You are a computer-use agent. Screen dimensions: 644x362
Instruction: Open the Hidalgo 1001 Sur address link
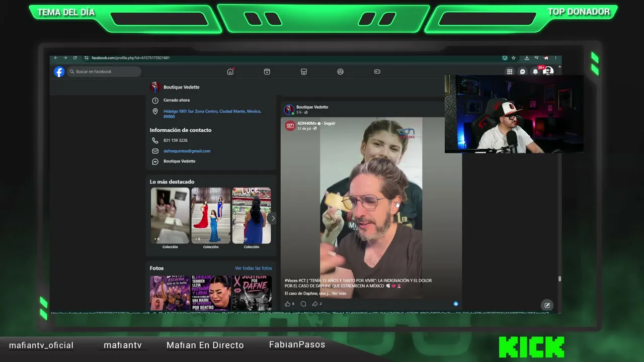(x=212, y=114)
